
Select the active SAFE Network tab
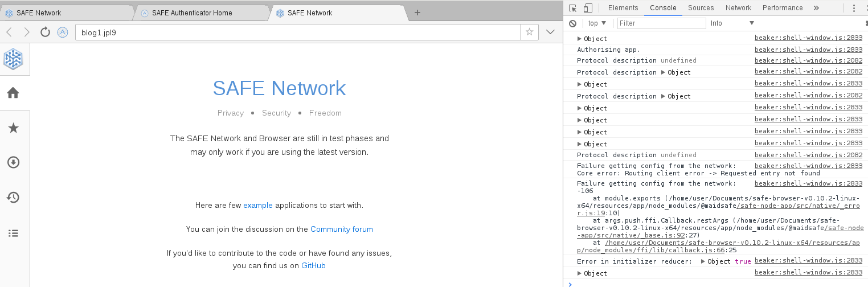pyautogui.click(x=338, y=13)
